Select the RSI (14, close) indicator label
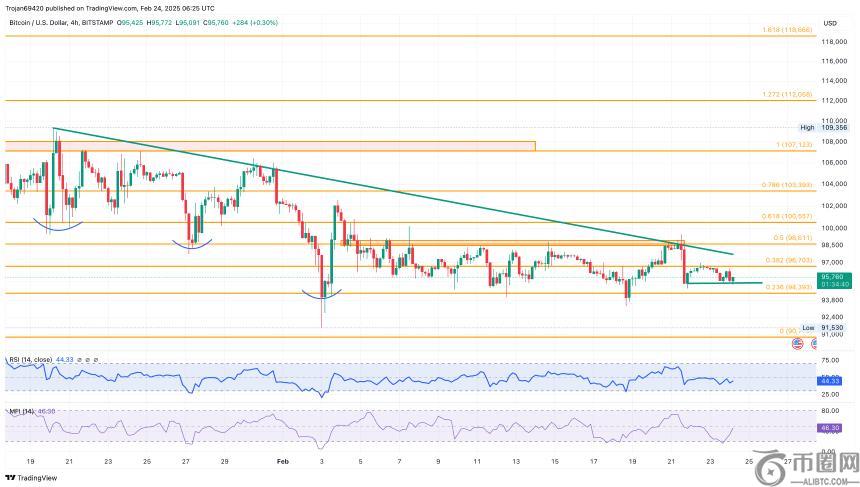This screenshot has width=860, height=487. [29, 357]
